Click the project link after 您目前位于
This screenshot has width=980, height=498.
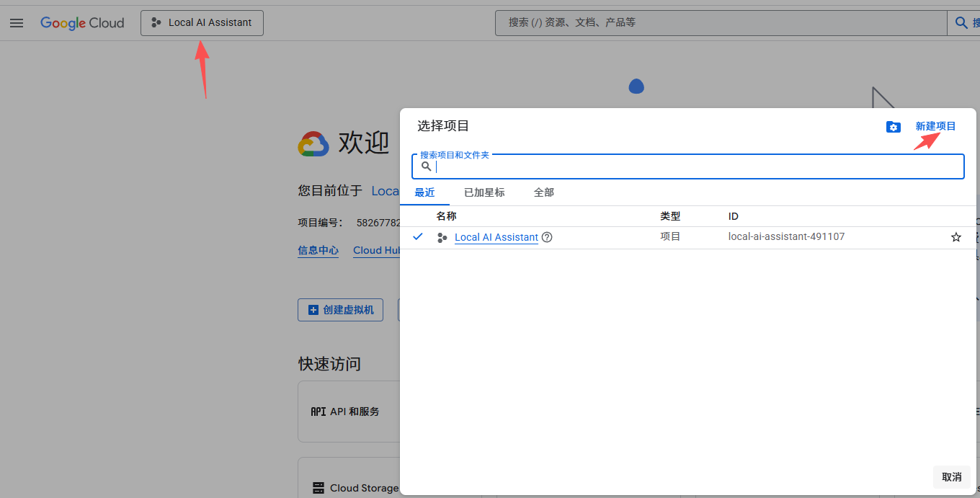coord(386,191)
